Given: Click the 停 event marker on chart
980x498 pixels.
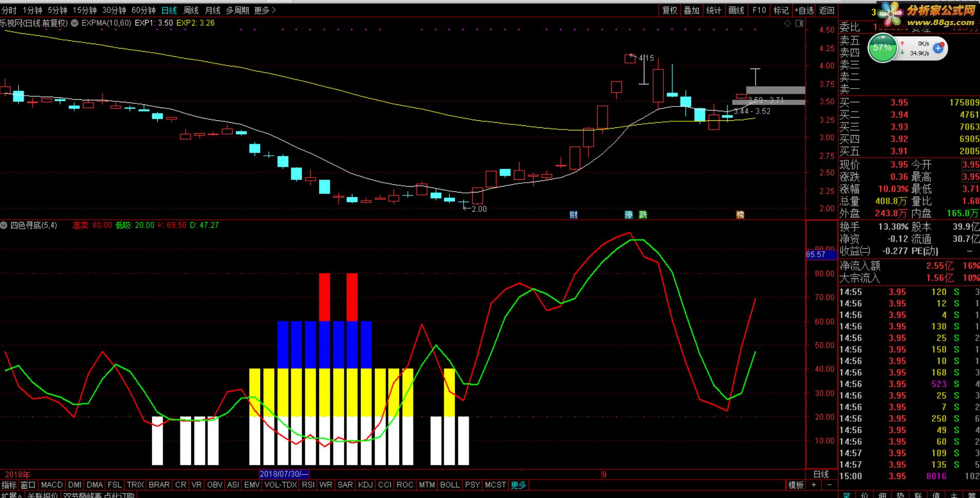Looking at the screenshot, I should 629,215.
